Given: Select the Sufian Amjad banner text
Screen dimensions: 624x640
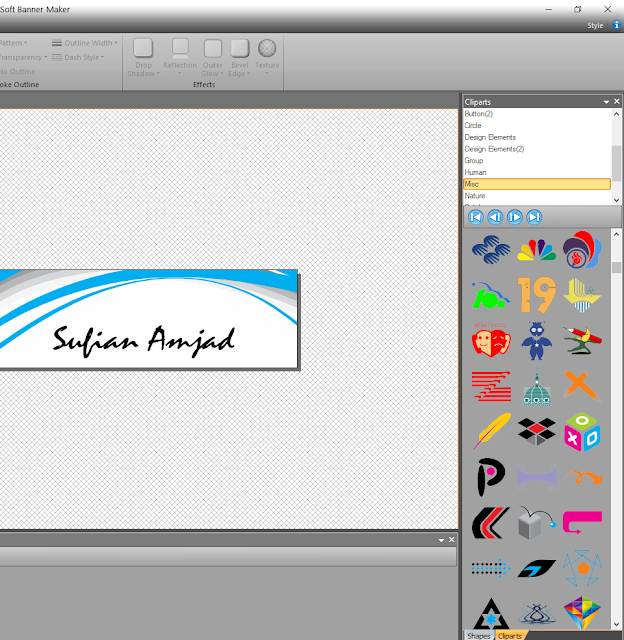Looking at the screenshot, I should [144, 341].
